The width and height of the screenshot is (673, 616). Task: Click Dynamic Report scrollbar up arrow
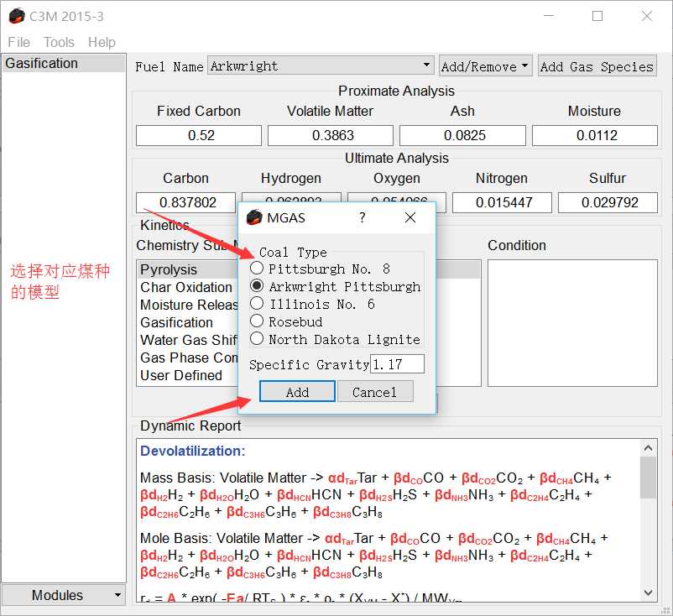click(x=649, y=448)
